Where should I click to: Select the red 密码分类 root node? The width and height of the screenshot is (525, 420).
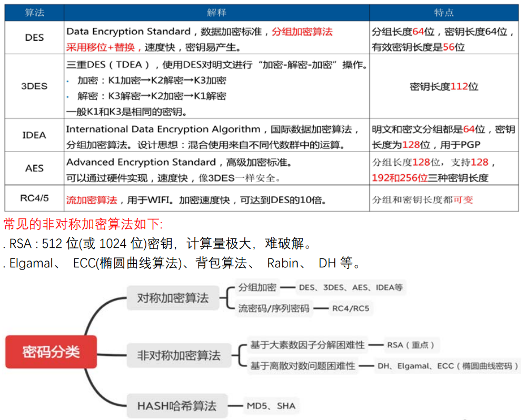(x=51, y=352)
